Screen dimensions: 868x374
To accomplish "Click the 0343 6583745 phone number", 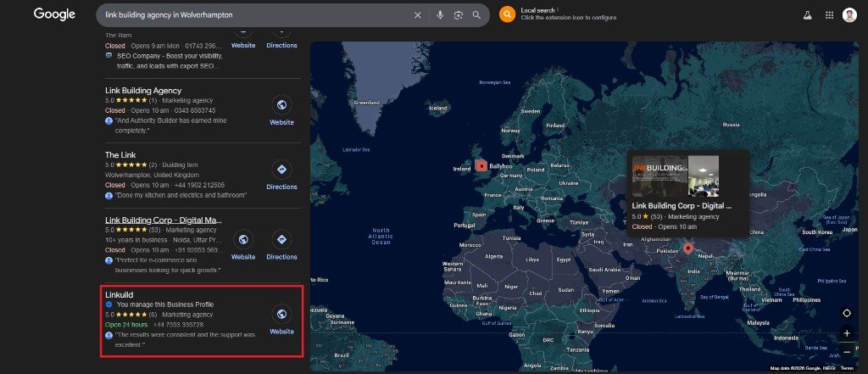I will [192, 110].
